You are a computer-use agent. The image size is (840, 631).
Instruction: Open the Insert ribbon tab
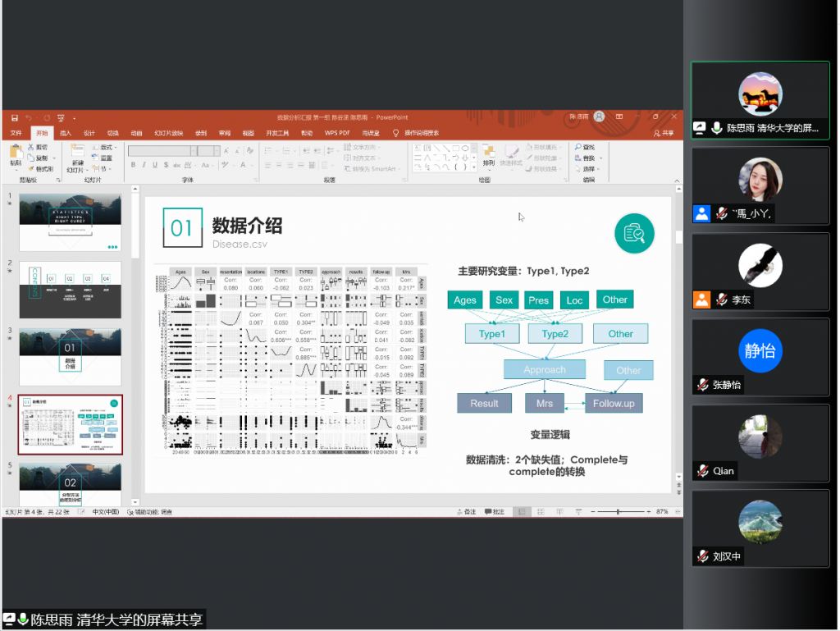tap(66, 133)
